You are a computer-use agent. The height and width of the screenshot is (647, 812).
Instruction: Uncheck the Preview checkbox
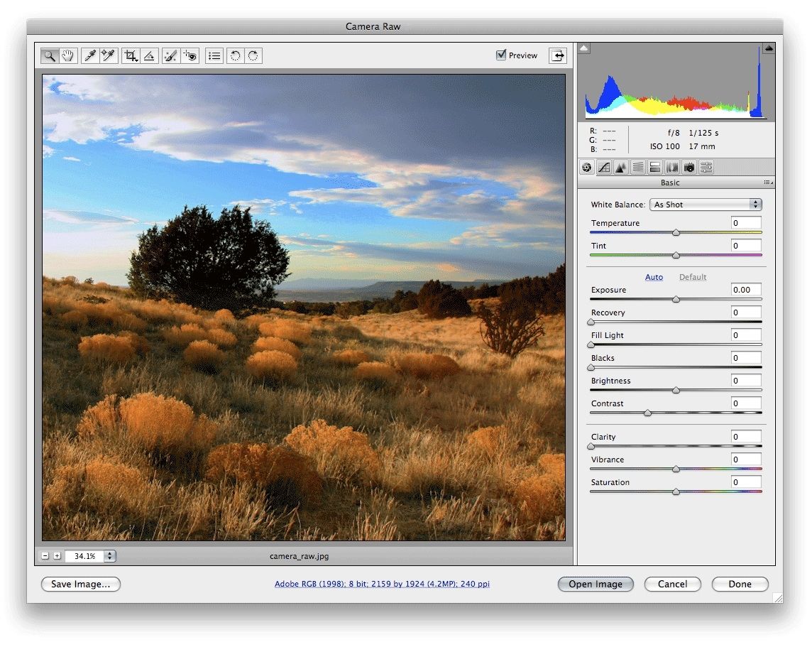pos(501,55)
